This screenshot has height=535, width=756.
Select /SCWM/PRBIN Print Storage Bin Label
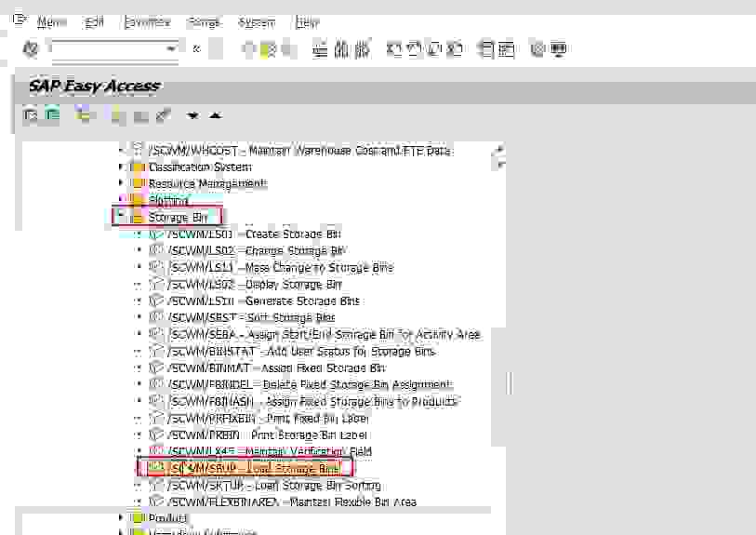267,435
